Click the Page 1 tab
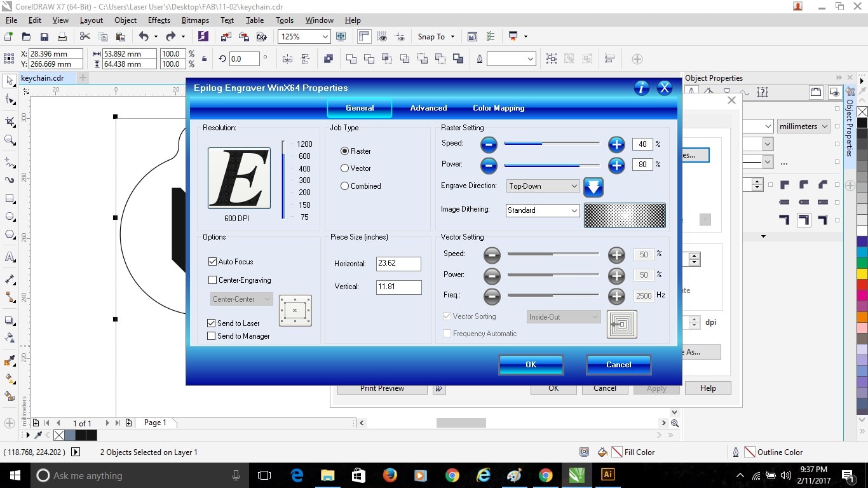Screen dimensions: 868x488 click(x=155, y=423)
